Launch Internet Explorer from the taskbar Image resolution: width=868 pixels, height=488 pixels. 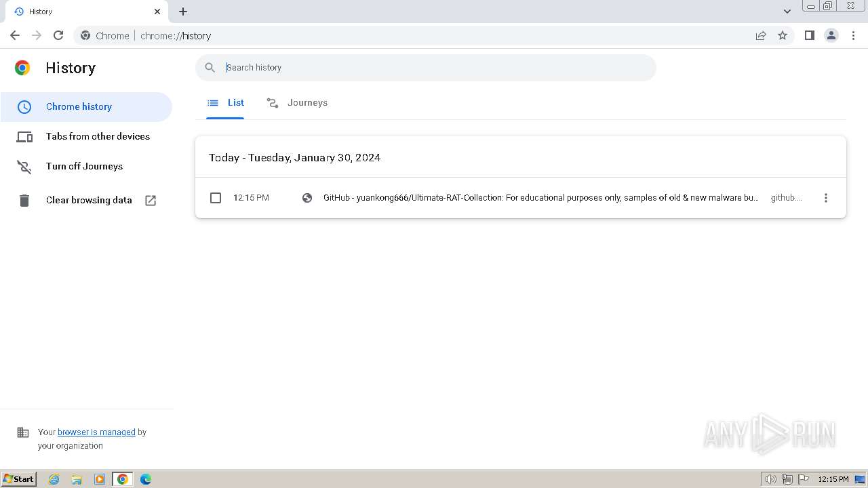[x=54, y=479]
